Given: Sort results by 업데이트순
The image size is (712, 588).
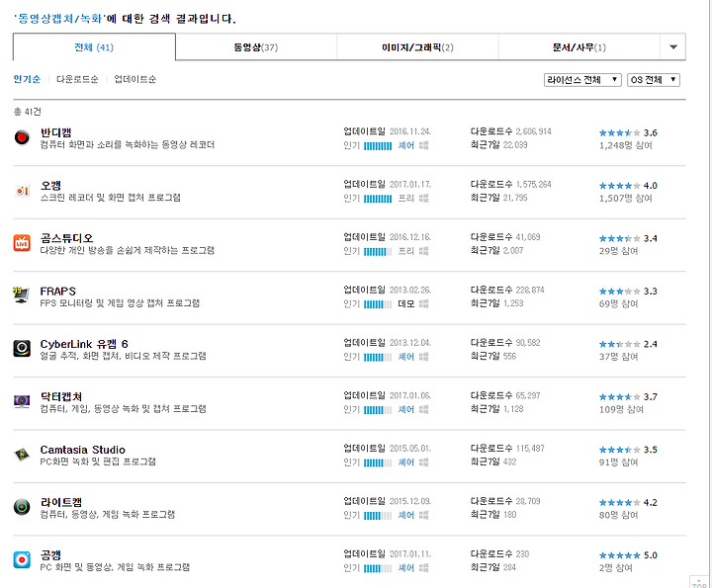Looking at the screenshot, I should pyautogui.click(x=134, y=79).
